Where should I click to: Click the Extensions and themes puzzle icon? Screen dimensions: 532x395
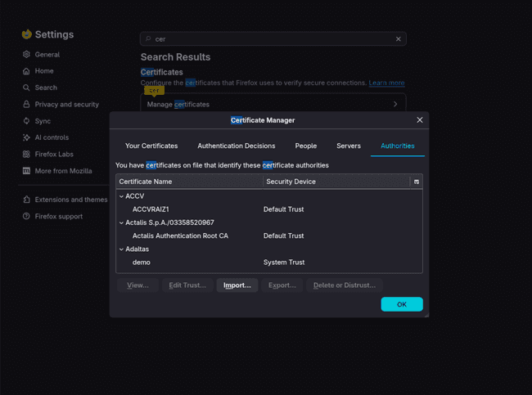[x=26, y=200]
